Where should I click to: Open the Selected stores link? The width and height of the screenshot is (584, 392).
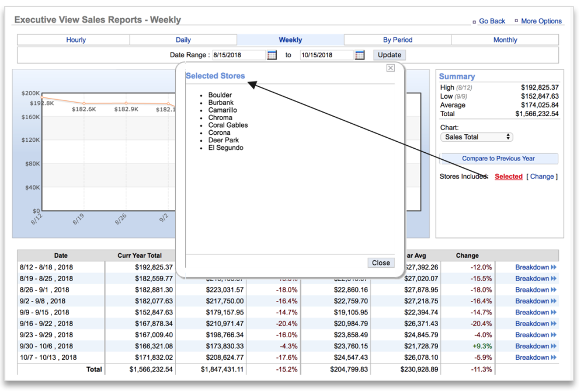(508, 176)
